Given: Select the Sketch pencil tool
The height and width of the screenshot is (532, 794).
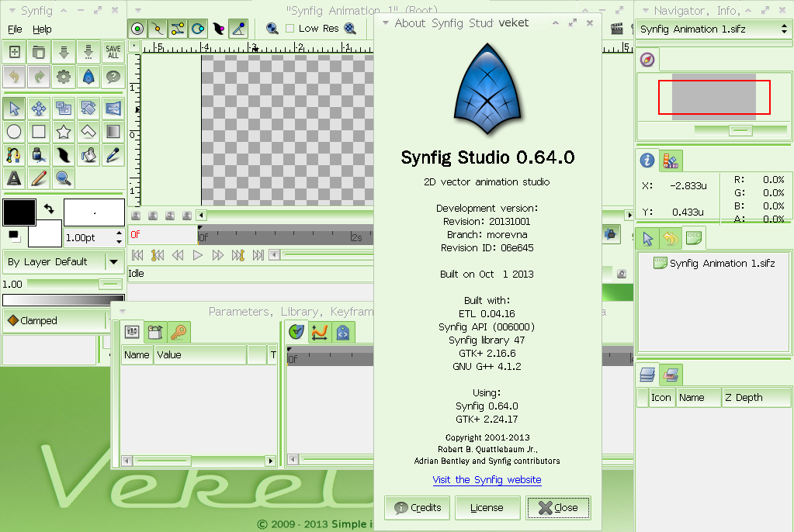Looking at the screenshot, I should click(x=39, y=178).
